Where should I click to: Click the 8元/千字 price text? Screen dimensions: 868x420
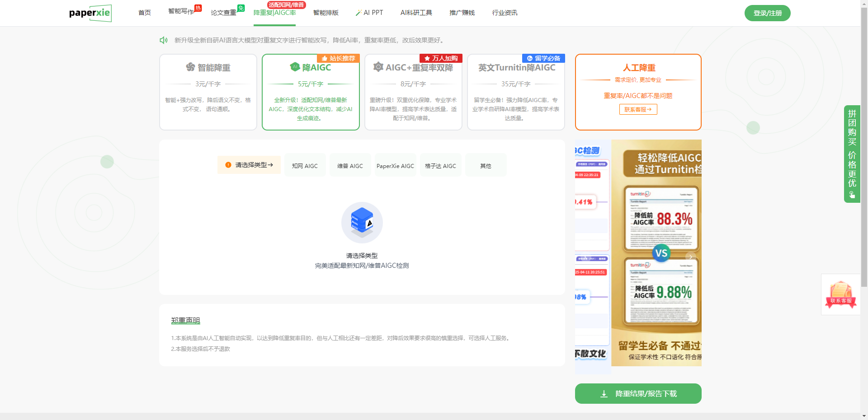[x=413, y=84]
